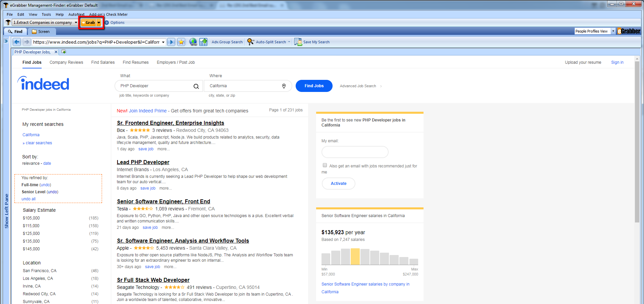Click the Tesla company star rating

point(143,209)
